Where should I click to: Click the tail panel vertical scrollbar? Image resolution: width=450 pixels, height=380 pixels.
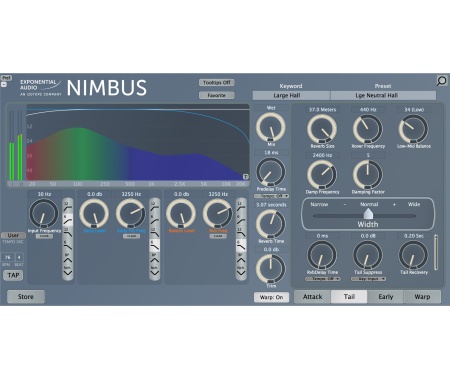(x=436, y=253)
